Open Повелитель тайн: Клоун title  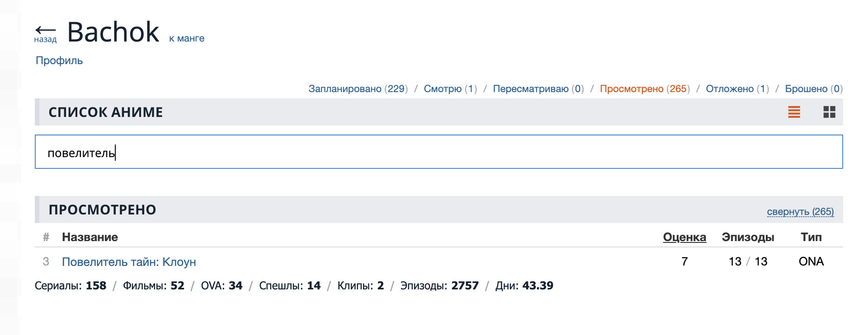coord(129,262)
